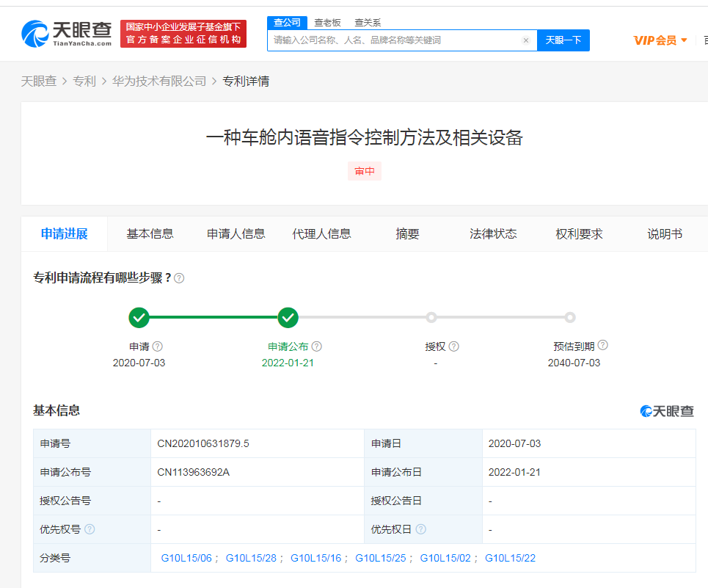Click date 2040-07-03 under 预估到期
The image size is (708, 588).
click(x=574, y=363)
